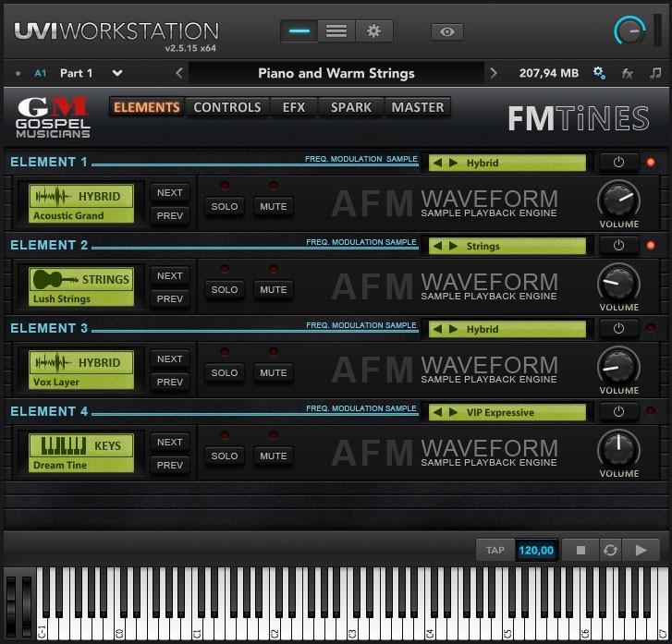
Task: Click the 120,00 tempo field
Action: tap(536, 550)
